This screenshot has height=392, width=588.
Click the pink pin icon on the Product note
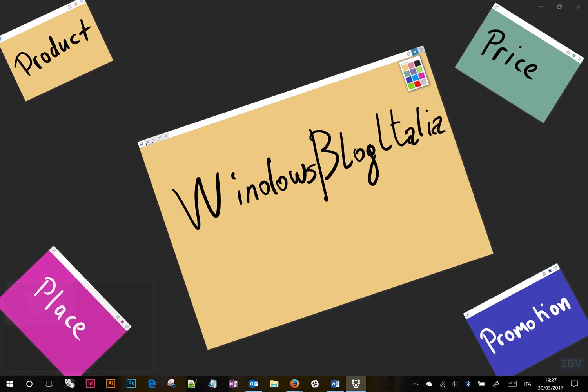tap(70, 6)
